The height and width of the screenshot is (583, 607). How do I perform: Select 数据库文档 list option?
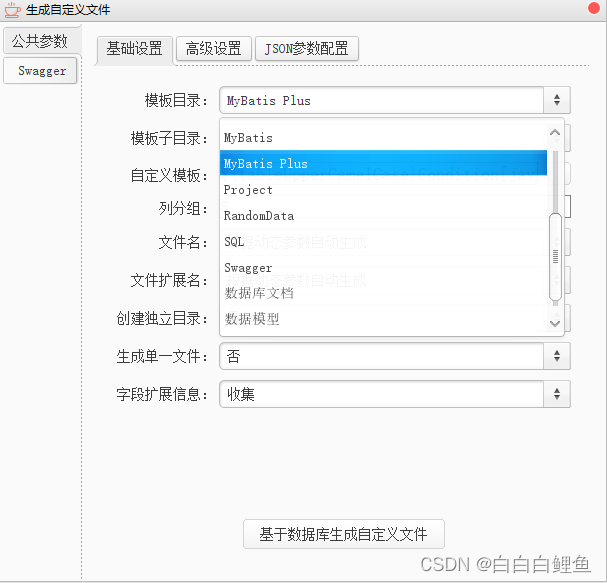(383, 293)
